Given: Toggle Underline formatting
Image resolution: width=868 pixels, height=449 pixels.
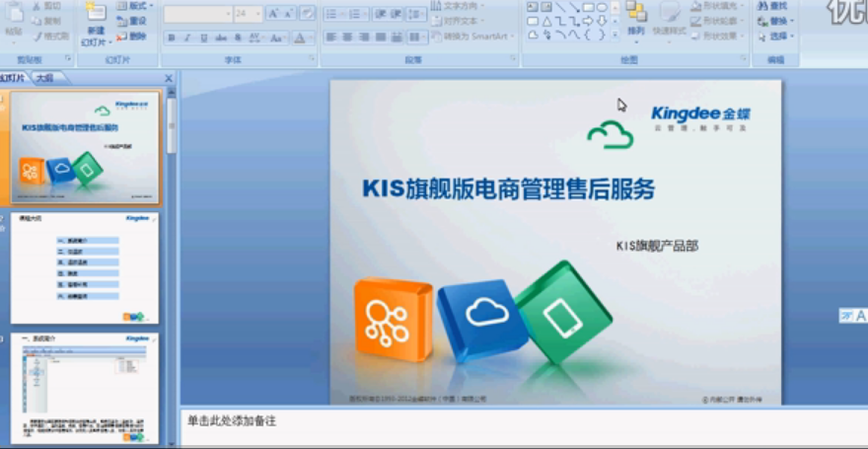Looking at the screenshot, I should pos(204,37).
